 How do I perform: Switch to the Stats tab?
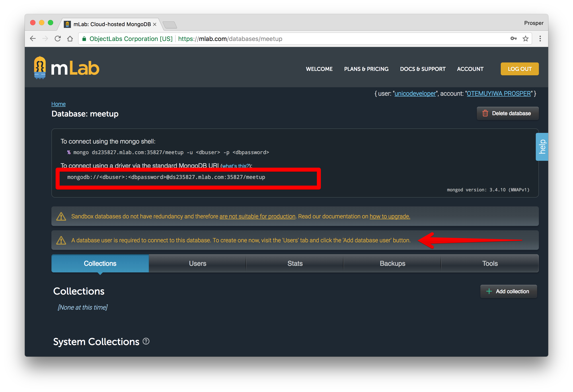coord(295,263)
